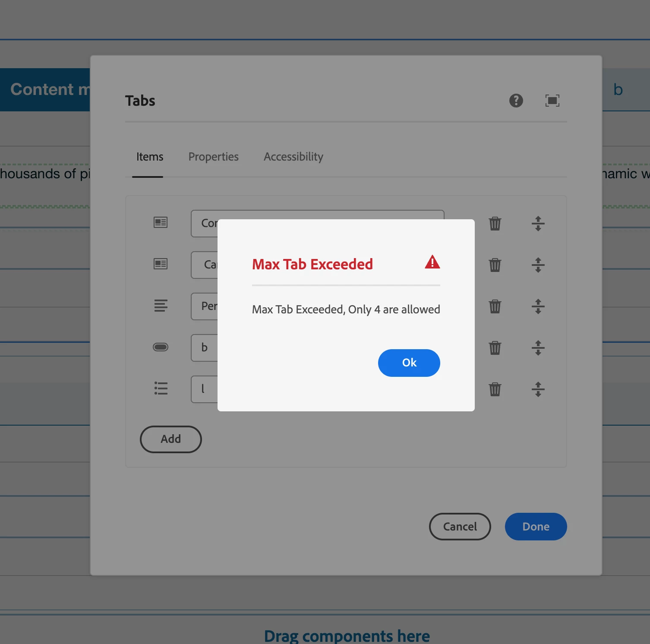This screenshot has width=650, height=644.
Task: Click Ok in the Max Tab Exceeded alert
Action: (409, 363)
